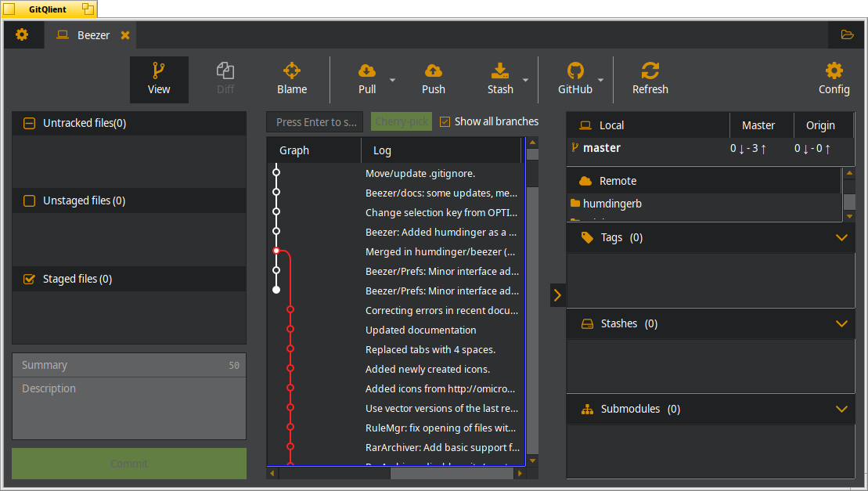Open the Stash options dropdown arrow
The width and height of the screenshot is (868, 491).
click(525, 80)
